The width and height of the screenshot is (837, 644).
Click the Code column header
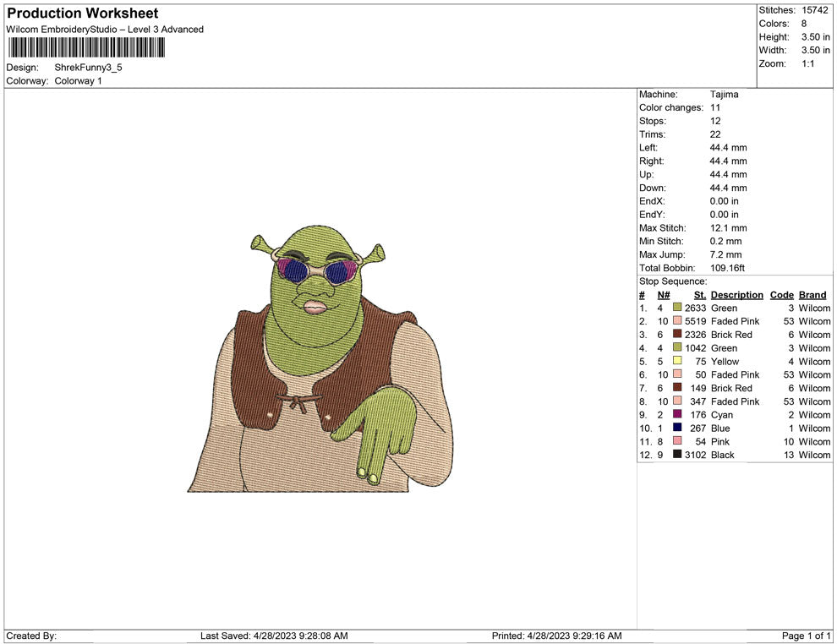[782, 295]
